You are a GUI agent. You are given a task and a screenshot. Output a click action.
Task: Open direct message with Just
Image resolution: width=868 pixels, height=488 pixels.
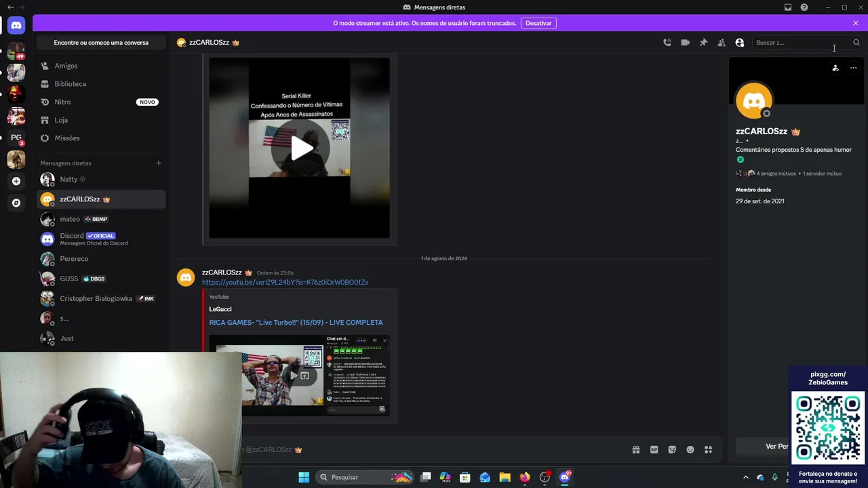point(101,338)
